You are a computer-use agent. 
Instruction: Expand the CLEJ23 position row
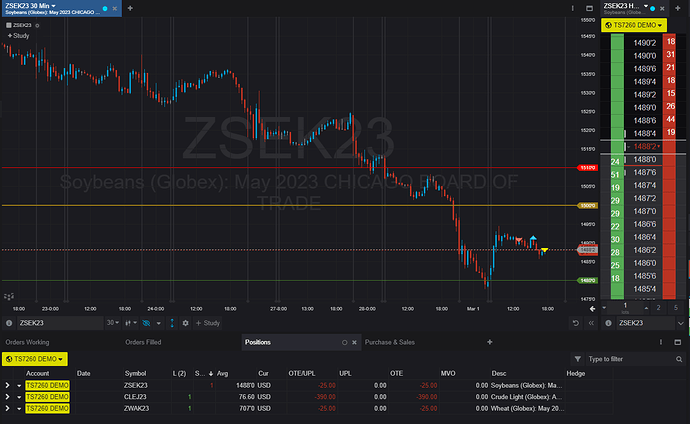[7, 397]
